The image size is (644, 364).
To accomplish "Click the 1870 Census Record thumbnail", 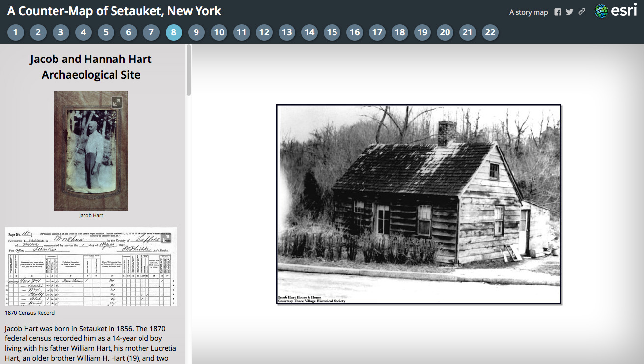I will click(91, 266).
